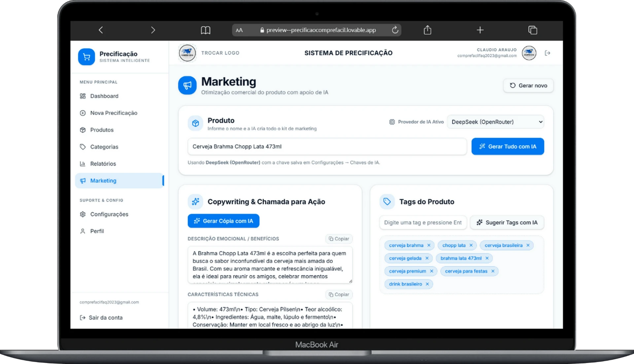Copy the Características Técnicas text

point(339,294)
